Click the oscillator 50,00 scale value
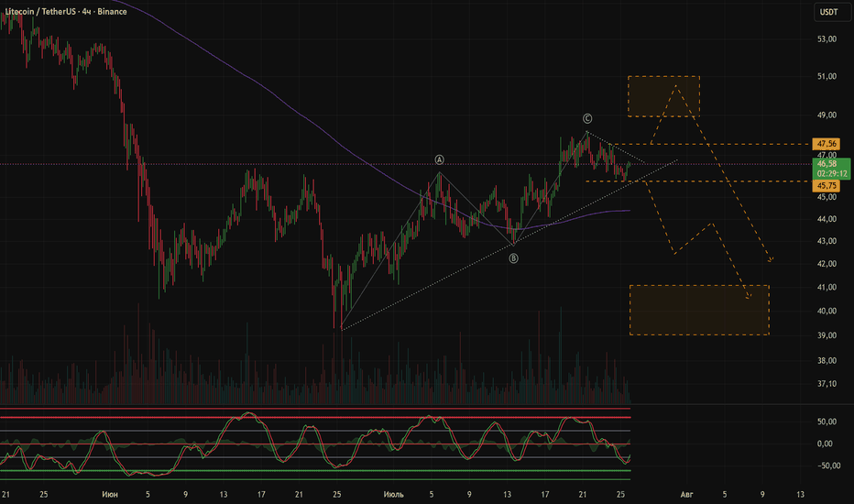The height and width of the screenshot is (504, 854). point(827,422)
